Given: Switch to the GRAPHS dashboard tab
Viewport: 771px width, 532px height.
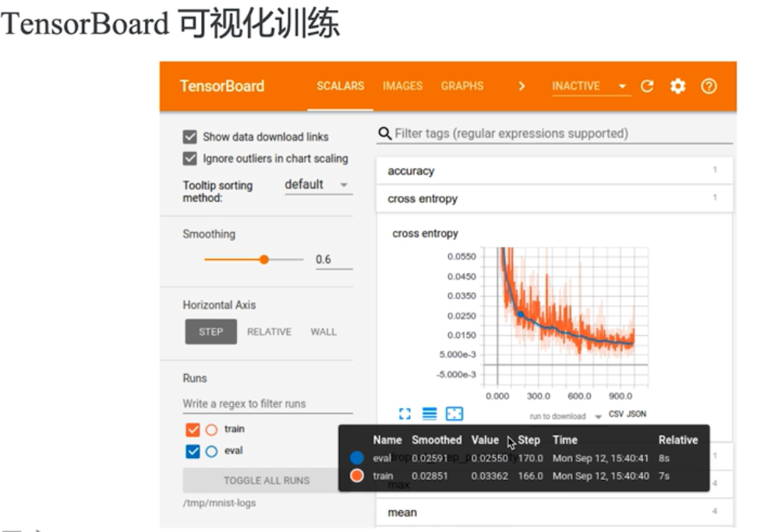Looking at the screenshot, I should [462, 86].
